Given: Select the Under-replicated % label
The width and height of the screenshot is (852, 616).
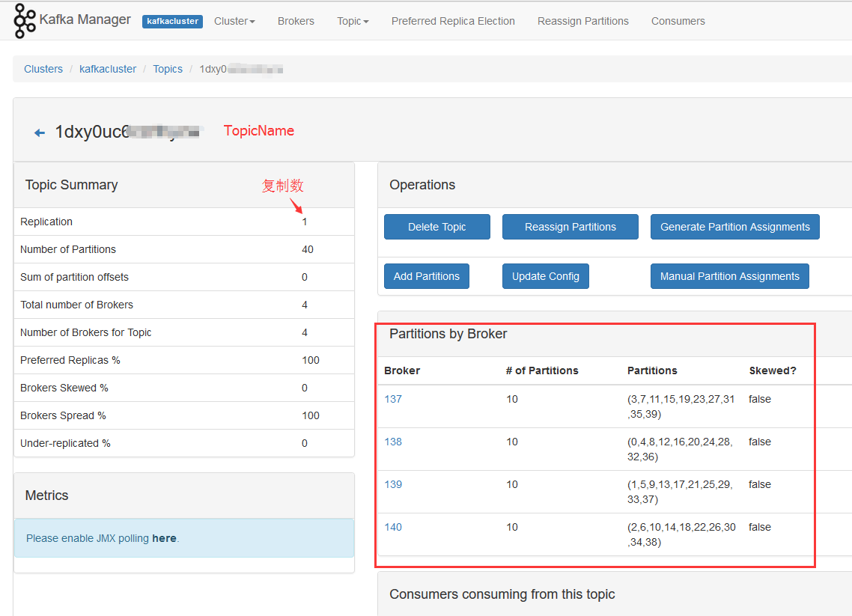Looking at the screenshot, I should [x=65, y=443].
